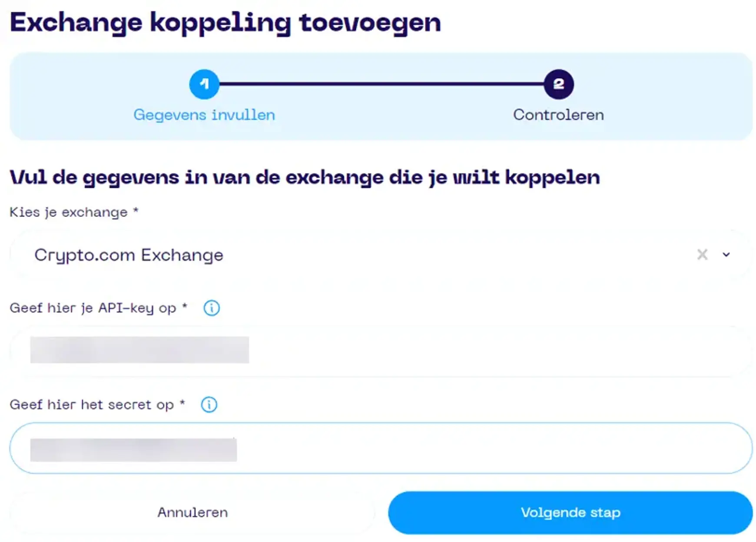This screenshot has width=756, height=542.
Task: Select step circle 2 in the progress indicator
Action: [x=559, y=84]
